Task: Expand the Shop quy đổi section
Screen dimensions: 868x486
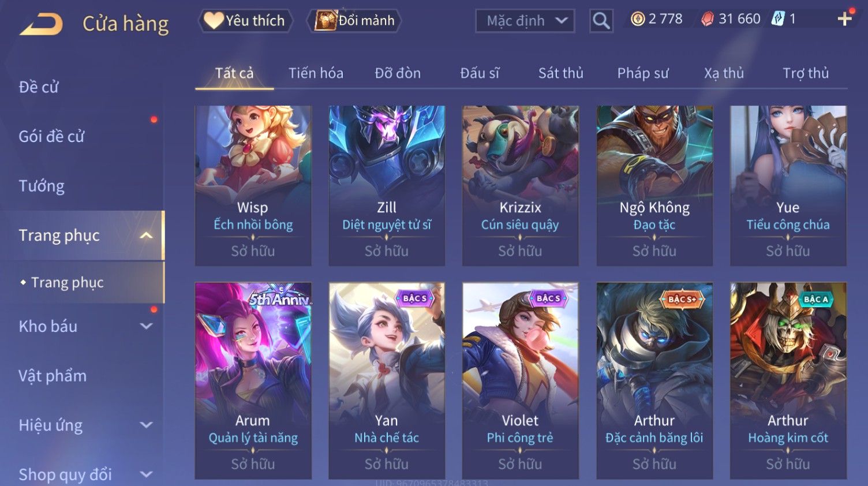Action: (147, 474)
